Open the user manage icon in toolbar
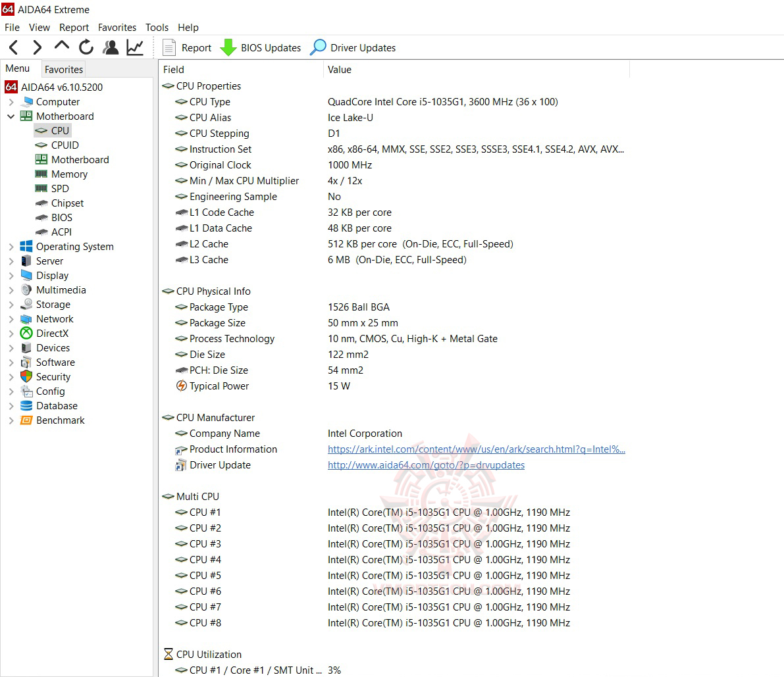Viewport: 784px width, 677px height. point(111,47)
